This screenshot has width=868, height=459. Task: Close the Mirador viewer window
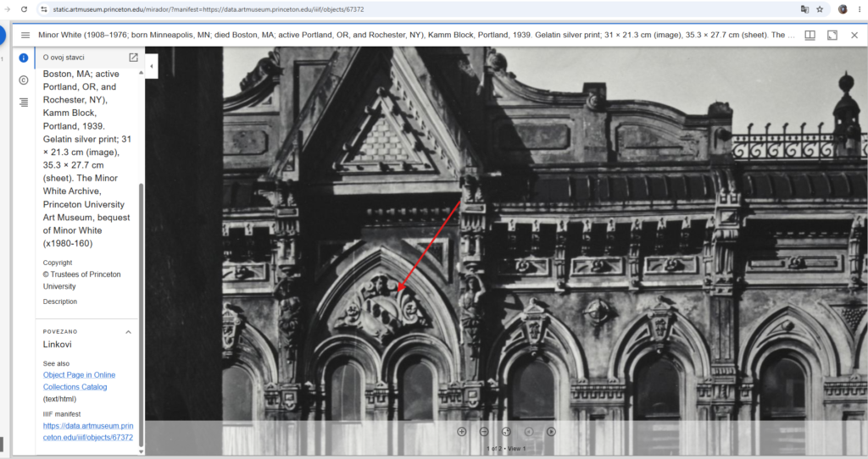click(x=854, y=35)
